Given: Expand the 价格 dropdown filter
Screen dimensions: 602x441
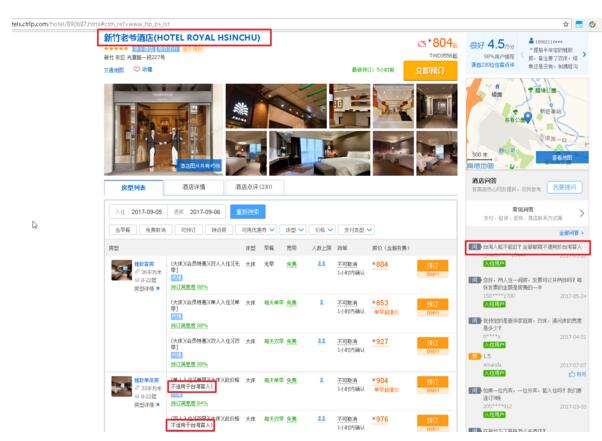Looking at the screenshot, I should 322,229.
